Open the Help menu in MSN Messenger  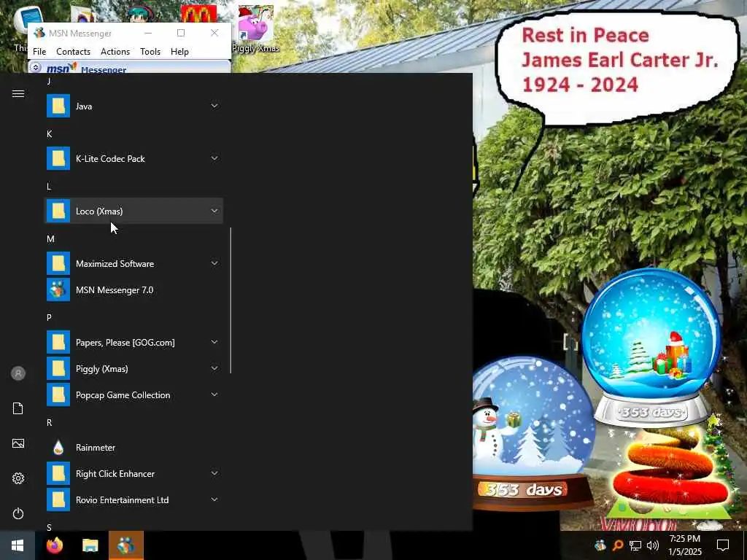(179, 52)
